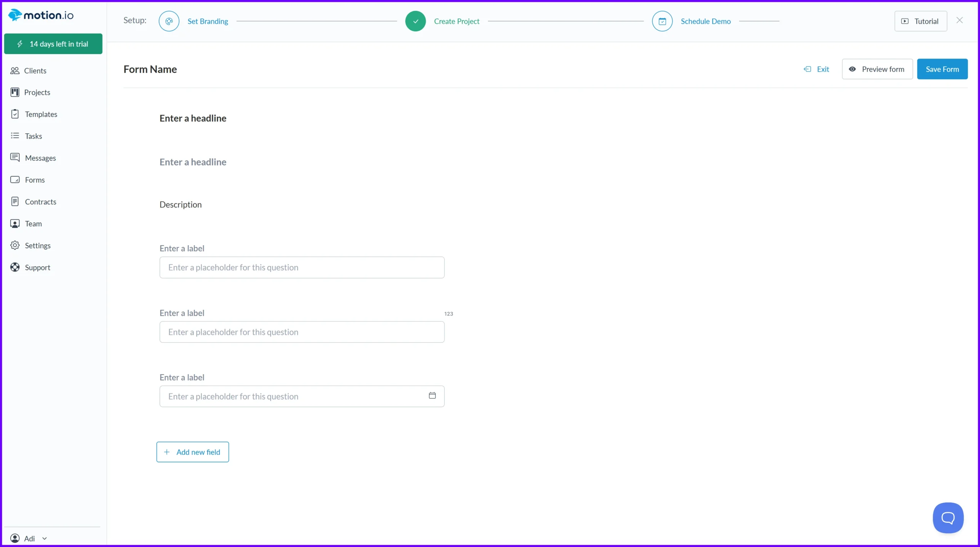Click Add new field button
980x547 pixels.
(193, 452)
